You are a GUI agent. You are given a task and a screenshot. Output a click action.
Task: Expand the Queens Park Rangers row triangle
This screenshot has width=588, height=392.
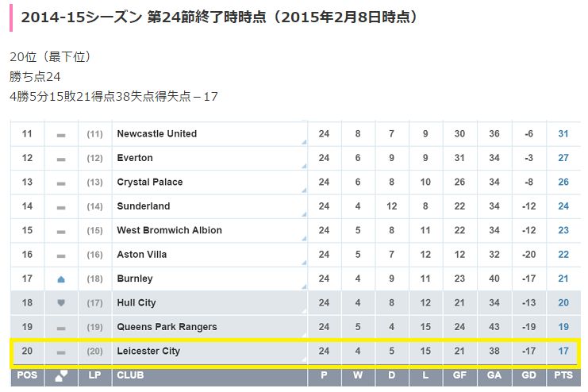304,336
